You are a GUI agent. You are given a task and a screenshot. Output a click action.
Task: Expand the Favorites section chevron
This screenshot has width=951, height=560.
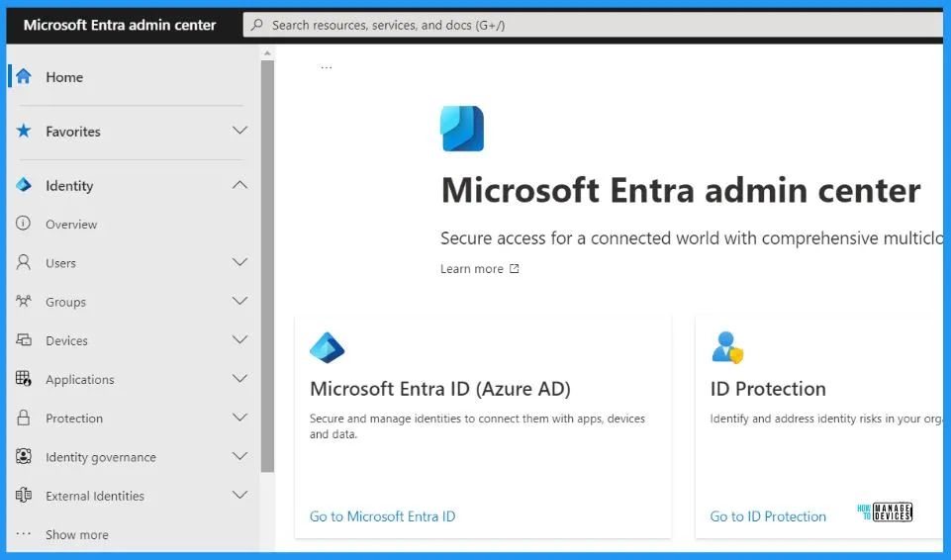pyautogui.click(x=240, y=131)
